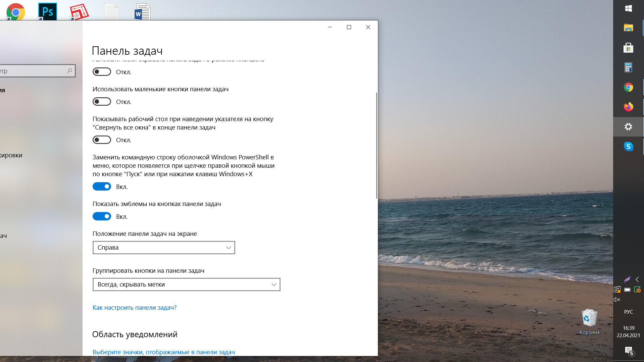This screenshot has height=362, width=644.
Task: Maximize the Settings window
Action: [349, 27]
